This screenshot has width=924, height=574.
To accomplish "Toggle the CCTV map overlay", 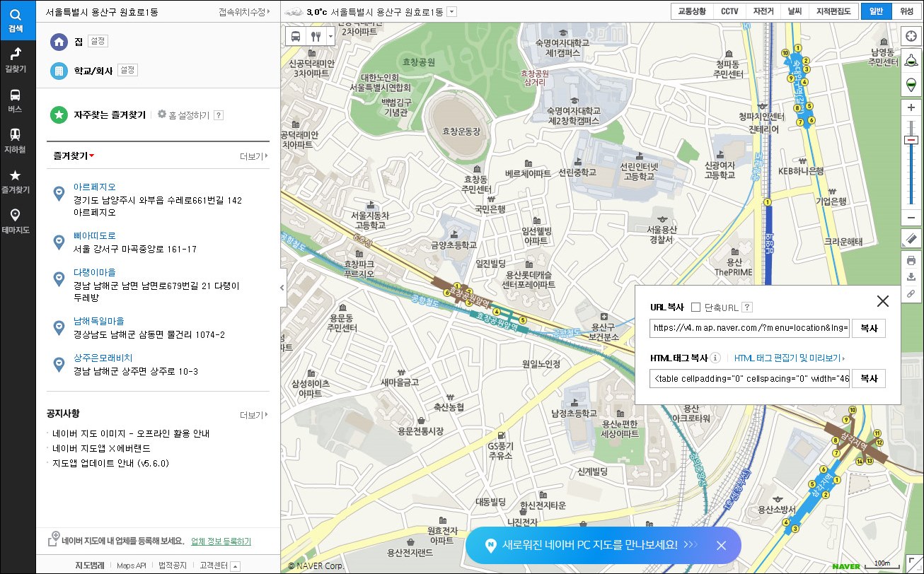I will 729,11.
